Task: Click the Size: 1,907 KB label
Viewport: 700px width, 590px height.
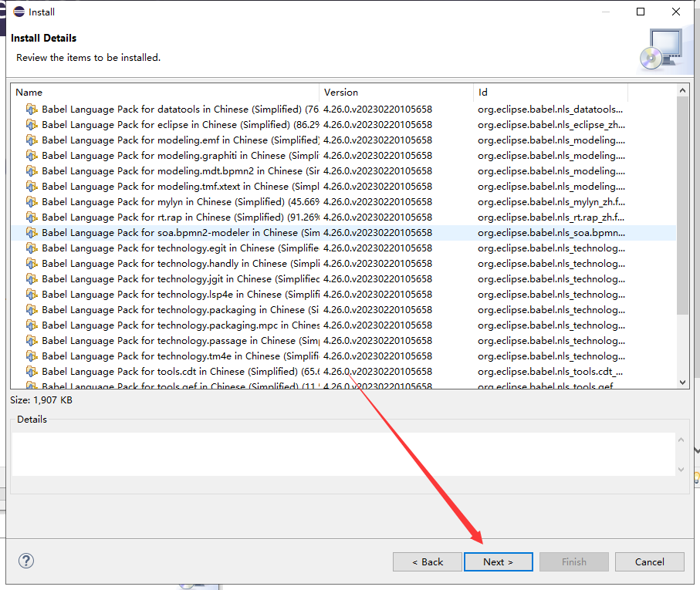Action: (41, 400)
